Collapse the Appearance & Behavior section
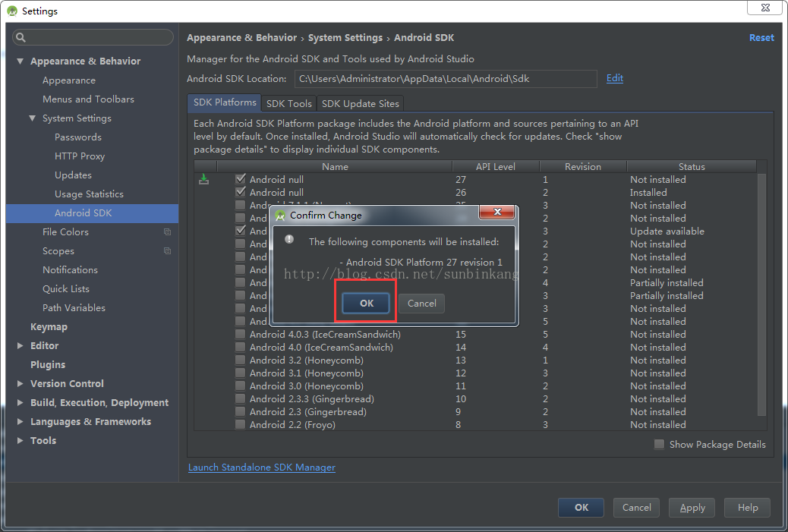The image size is (788, 532). (x=20, y=61)
